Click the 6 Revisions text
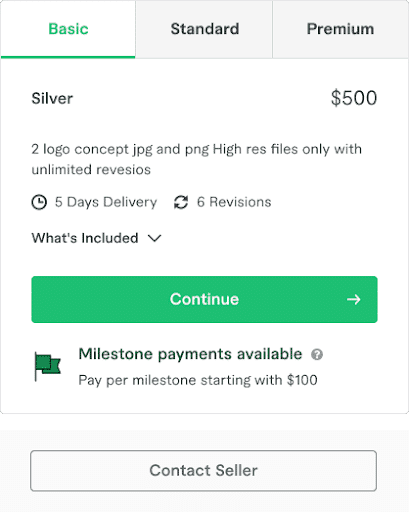The width and height of the screenshot is (409, 512). tap(234, 202)
